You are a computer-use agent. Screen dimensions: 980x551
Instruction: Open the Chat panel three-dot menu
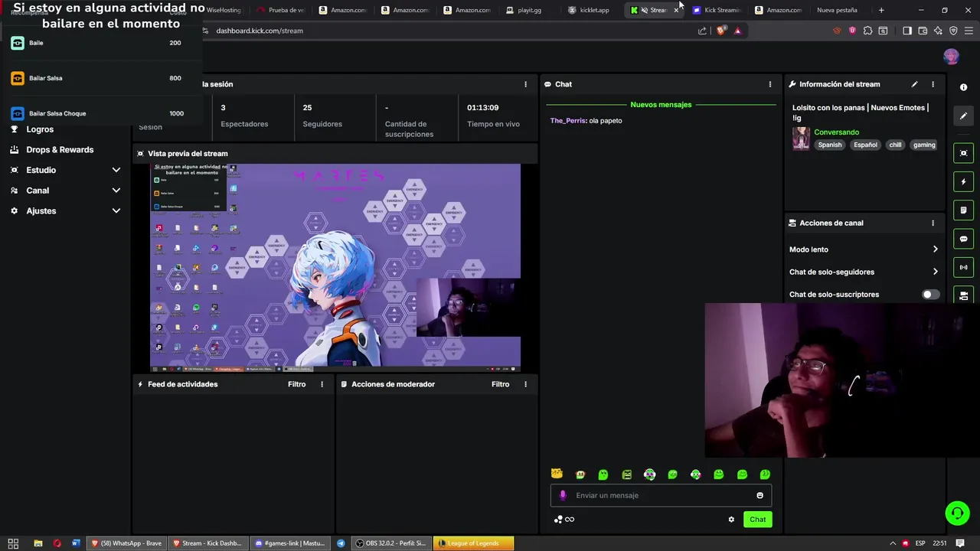[x=770, y=84]
